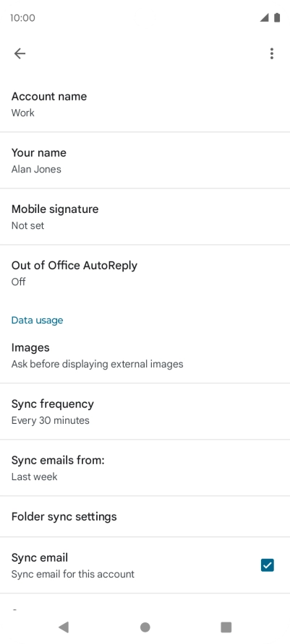Tap the Android back navigation button
Screen dimensions: 290x644
[64, 627]
